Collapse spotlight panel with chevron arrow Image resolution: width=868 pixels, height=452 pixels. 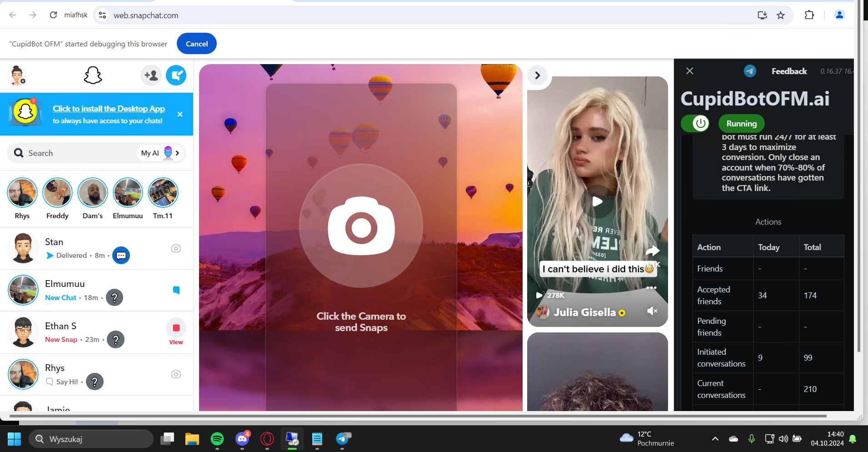tap(538, 75)
